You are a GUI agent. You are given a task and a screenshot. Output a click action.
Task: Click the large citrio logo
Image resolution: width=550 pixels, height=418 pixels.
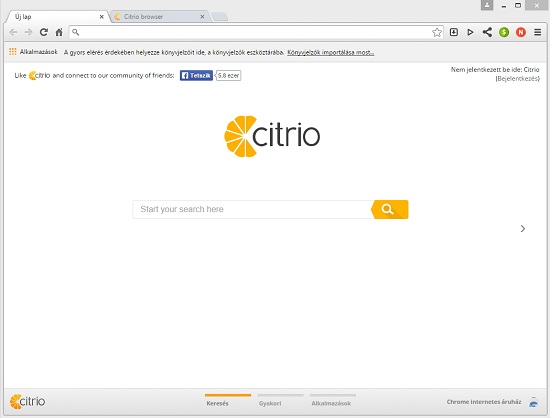[272, 136]
